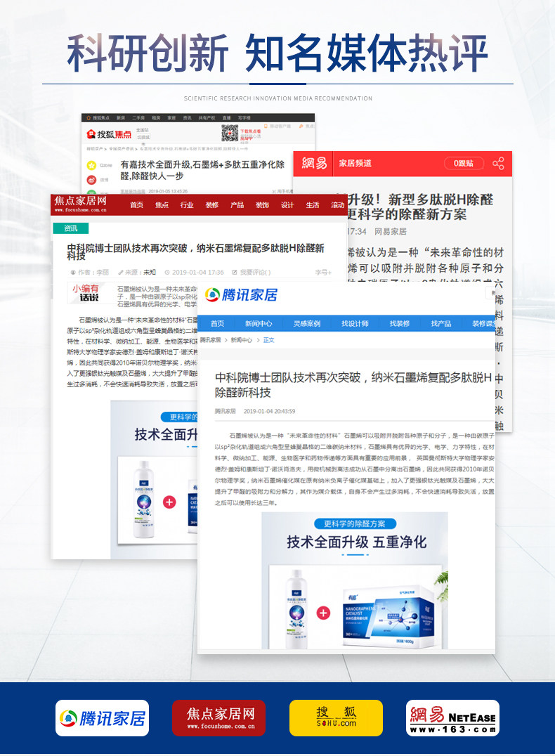Open 装修 in the Focus Home red navbar
This screenshot has height=756, width=555.
[211, 205]
